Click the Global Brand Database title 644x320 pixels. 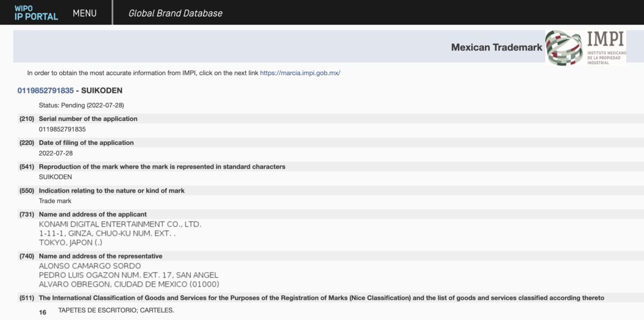tap(175, 13)
